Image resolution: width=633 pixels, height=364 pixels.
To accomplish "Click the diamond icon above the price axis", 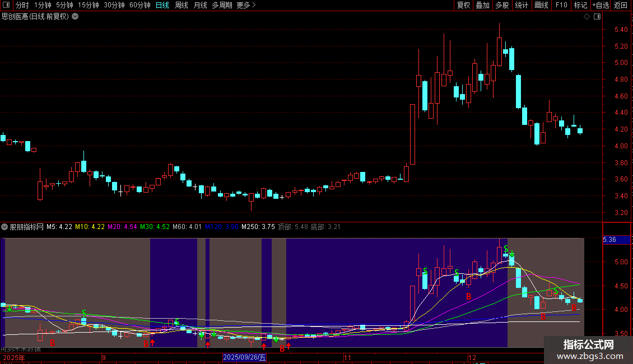I will coord(587,17).
